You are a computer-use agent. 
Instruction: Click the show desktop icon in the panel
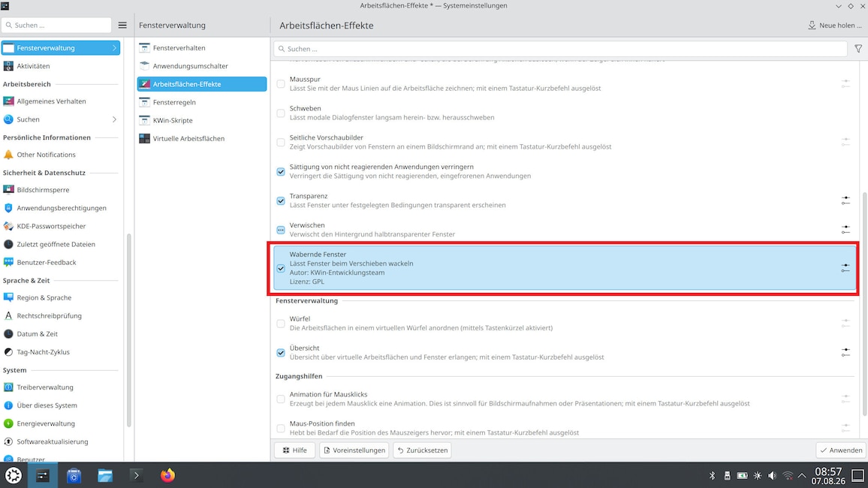pos(858,475)
